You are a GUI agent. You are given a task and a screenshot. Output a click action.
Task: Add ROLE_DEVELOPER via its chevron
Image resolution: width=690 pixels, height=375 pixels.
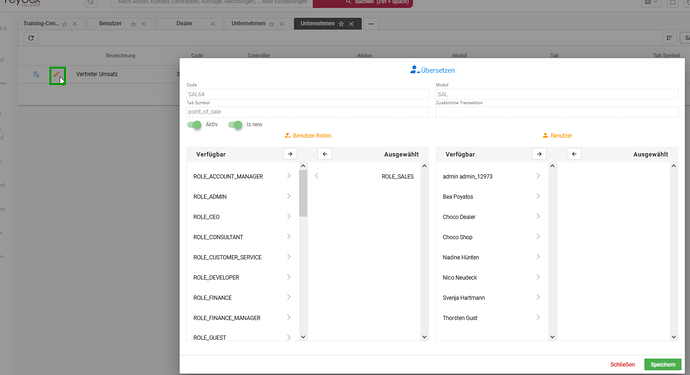[x=289, y=277]
